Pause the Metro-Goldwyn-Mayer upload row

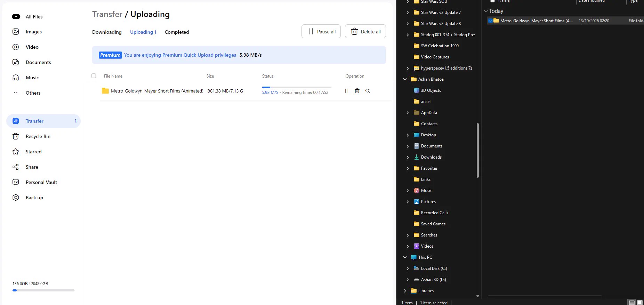(x=347, y=91)
